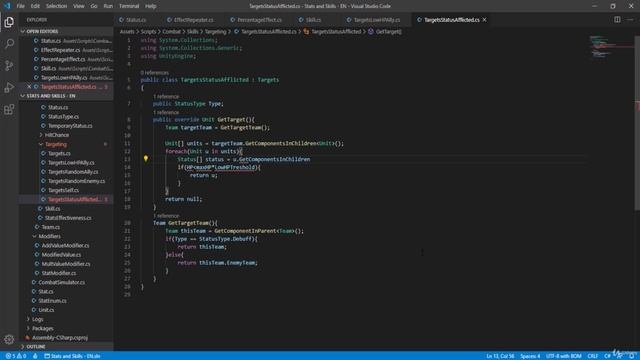Click the Stats and Skills - EN.sln status item
Image resolution: width=640 pixels, height=360 pixels.
[x=72, y=356]
